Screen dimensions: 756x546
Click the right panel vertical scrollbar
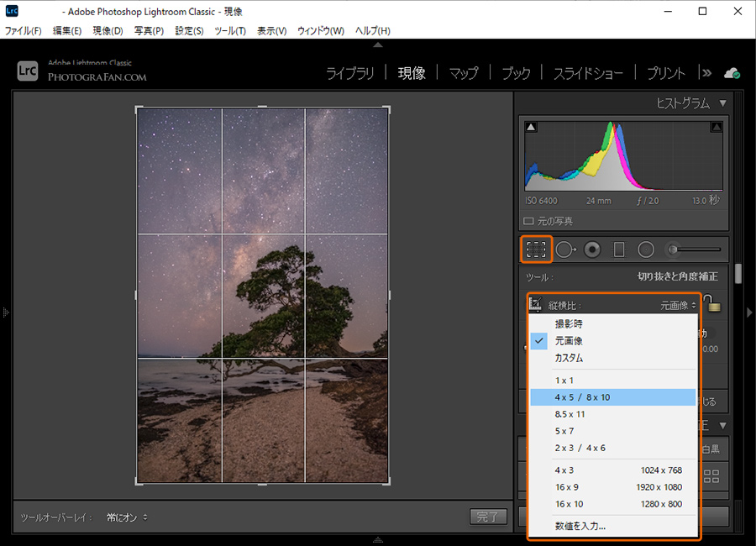pos(738,274)
